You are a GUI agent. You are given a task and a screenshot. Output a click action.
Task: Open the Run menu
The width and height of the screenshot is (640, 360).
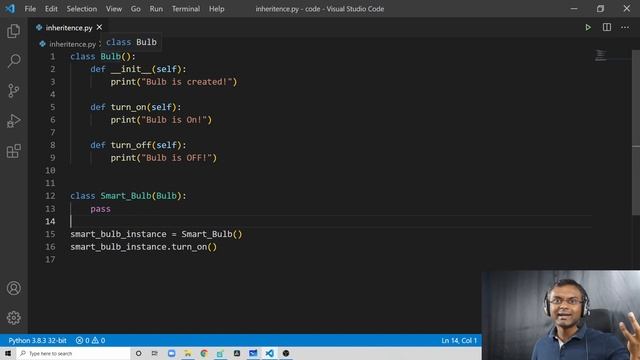point(156,9)
